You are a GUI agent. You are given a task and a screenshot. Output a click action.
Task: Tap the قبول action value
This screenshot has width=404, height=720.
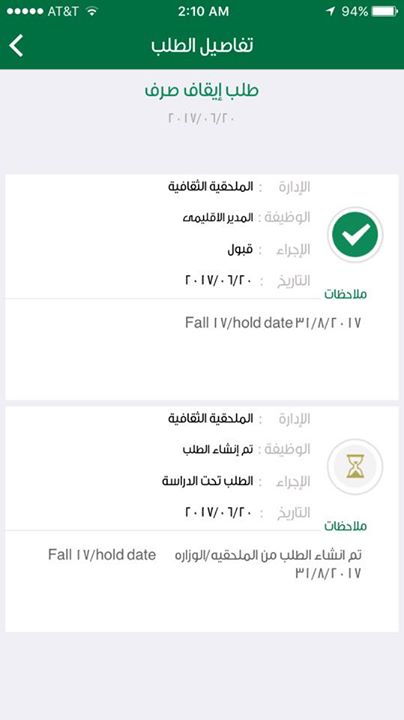tap(240, 250)
